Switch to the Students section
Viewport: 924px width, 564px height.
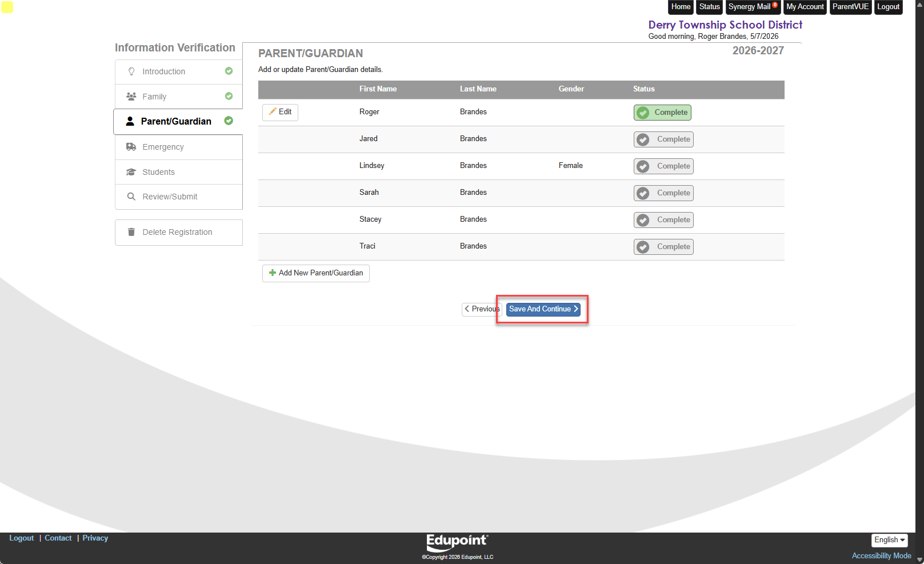179,172
